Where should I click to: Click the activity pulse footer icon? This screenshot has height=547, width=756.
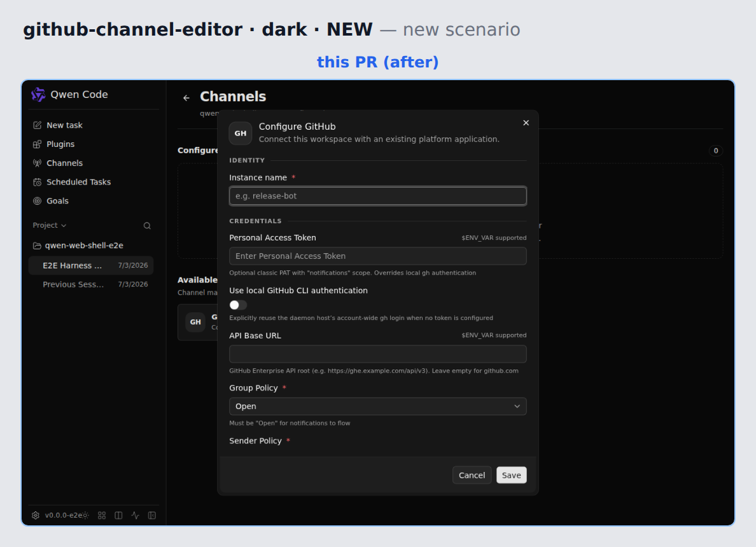pyautogui.click(x=136, y=515)
